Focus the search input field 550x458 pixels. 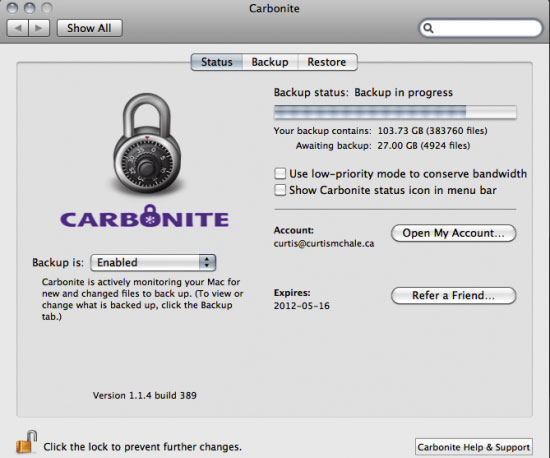(481, 28)
